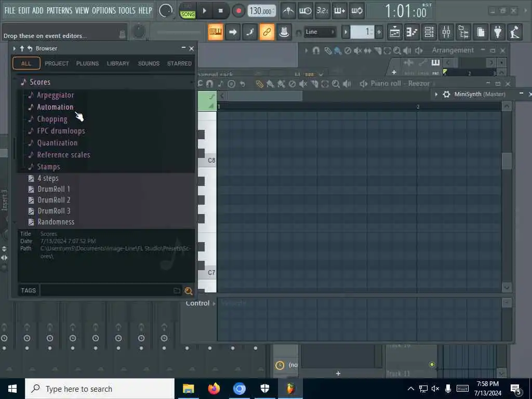Click the Play button

(205, 11)
